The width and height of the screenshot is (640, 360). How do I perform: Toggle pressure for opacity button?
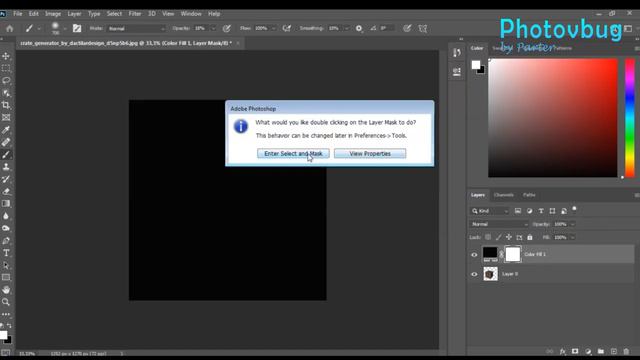pyautogui.click(x=227, y=28)
